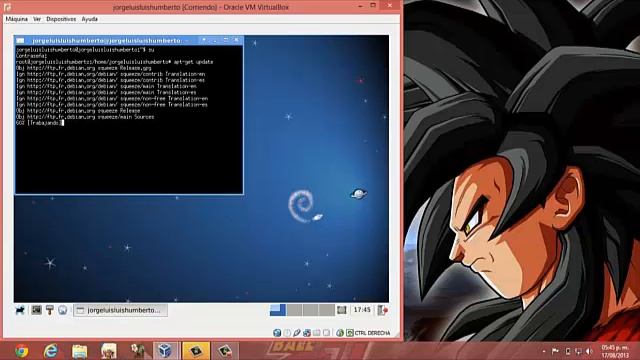Switch to the third workspace in pager
The width and height of the screenshot is (640, 360).
pyautogui.click(x=310, y=310)
